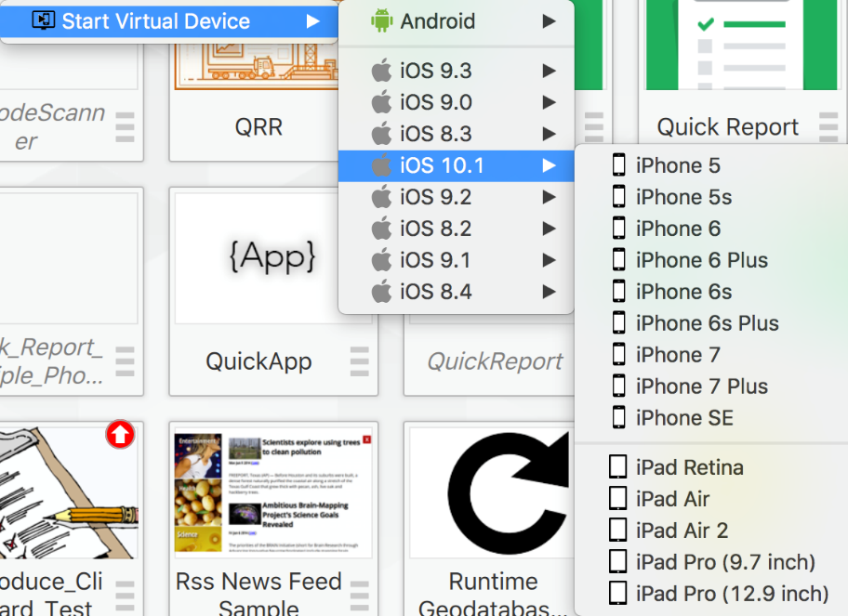Open the Start Virtual Device submenu
The width and height of the screenshot is (848, 616).
tap(168, 21)
